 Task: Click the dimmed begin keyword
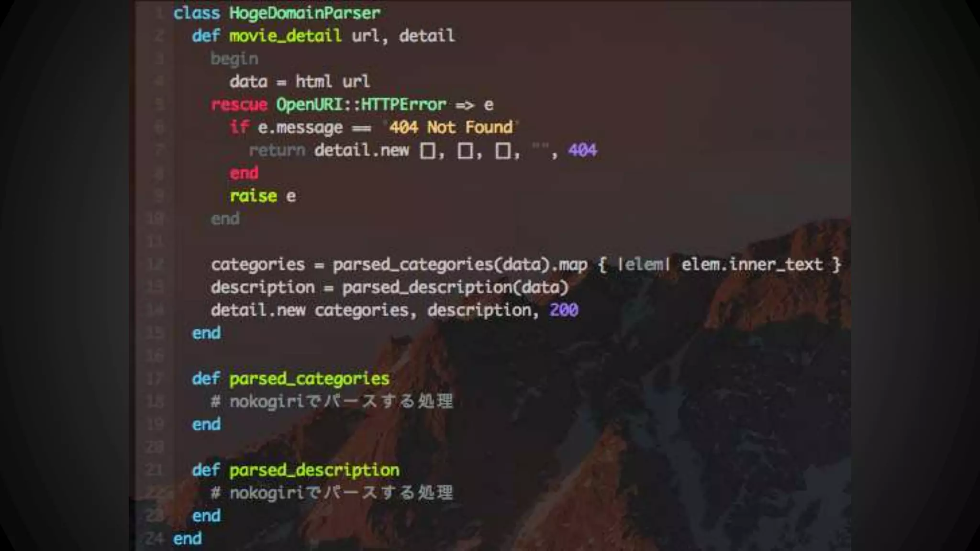coord(234,59)
